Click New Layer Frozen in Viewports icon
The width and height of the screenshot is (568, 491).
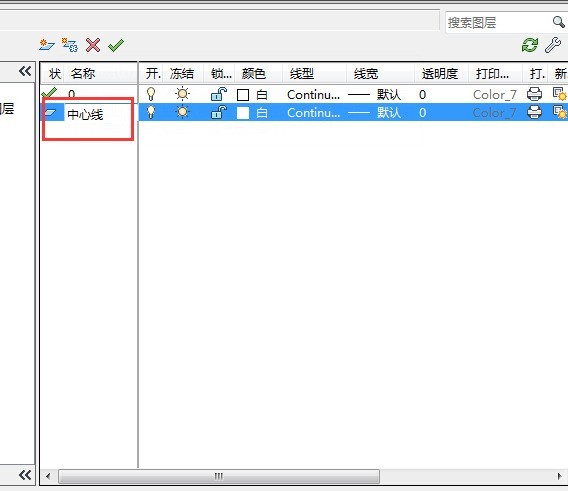[70, 45]
